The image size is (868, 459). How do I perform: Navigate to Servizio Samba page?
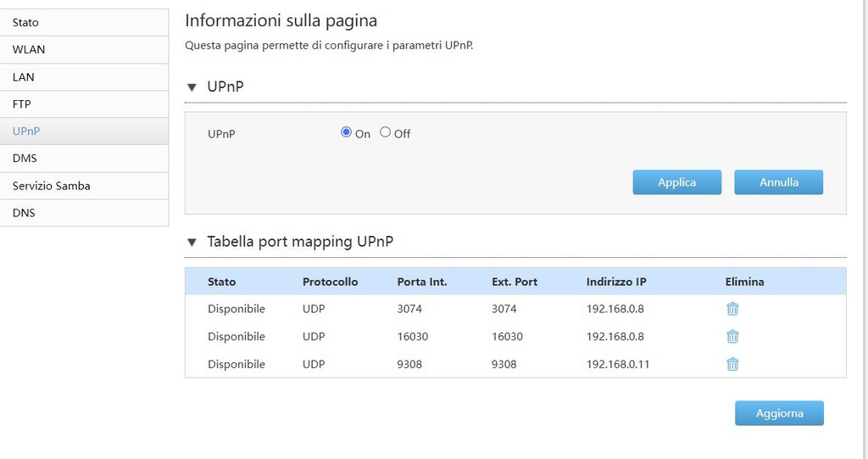(84, 186)
